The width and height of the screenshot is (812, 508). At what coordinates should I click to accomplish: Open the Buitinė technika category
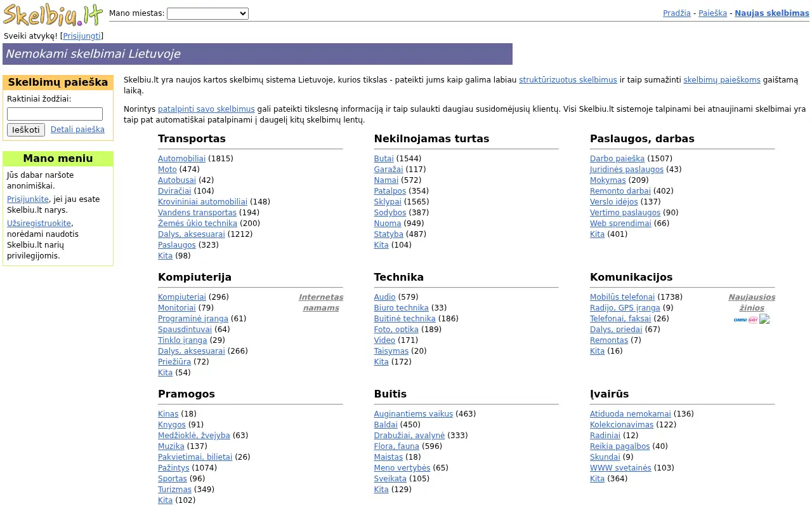[405, 319]
